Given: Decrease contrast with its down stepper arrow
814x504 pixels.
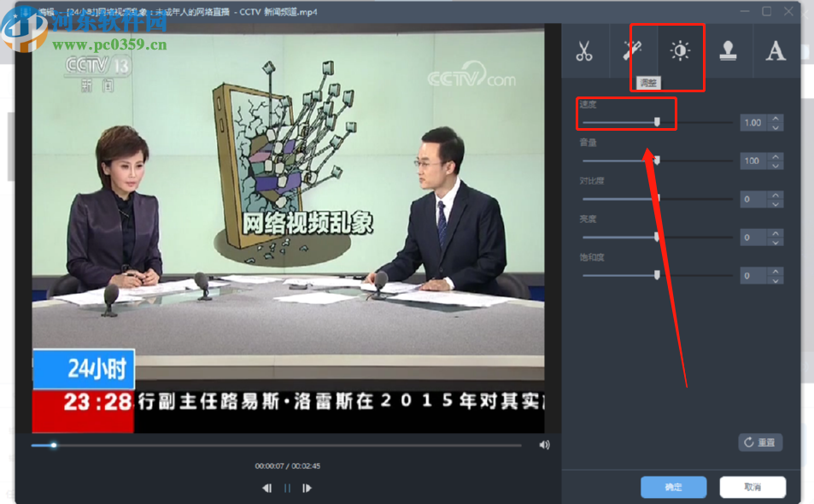Looking at the screenshot, I should click(774, 203).
